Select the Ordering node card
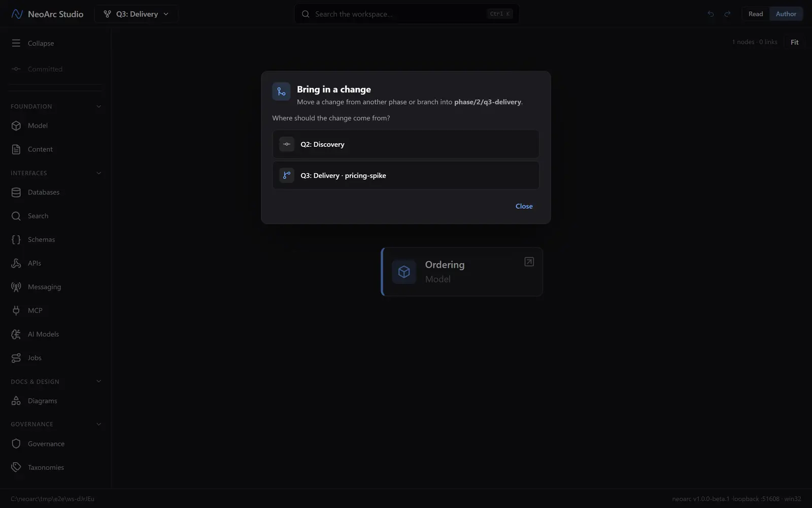 pyautogui.click(x=462, y=272)
